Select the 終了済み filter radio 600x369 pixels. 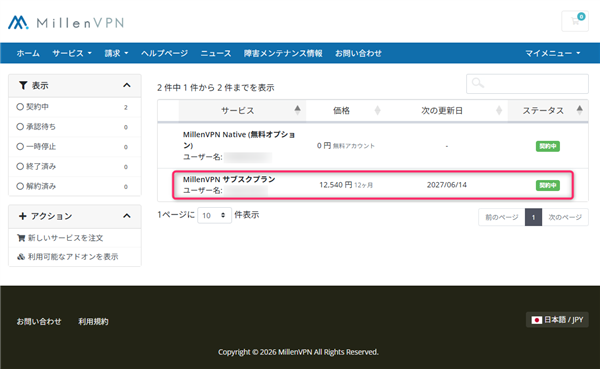click(x=20, y=167)
